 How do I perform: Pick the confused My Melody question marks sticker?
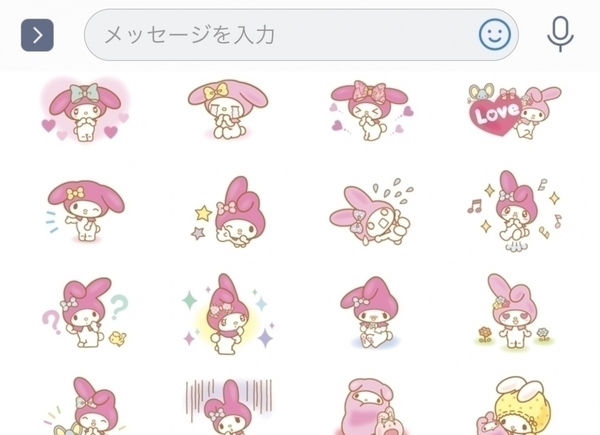[85, 313]
